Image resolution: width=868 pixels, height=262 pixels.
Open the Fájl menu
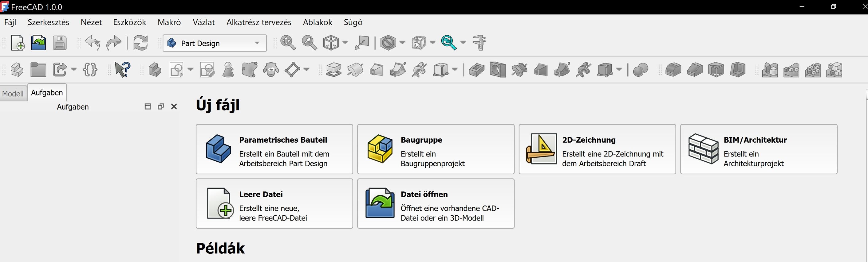tap(10, 22)
